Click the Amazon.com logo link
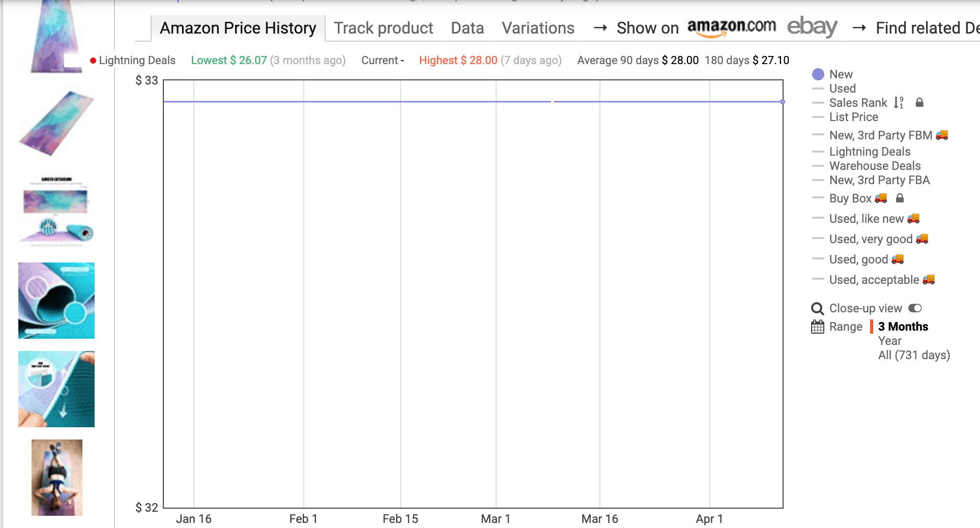This screenshot has height=528, width=980. pyautogui.click(x=731, y=28)
